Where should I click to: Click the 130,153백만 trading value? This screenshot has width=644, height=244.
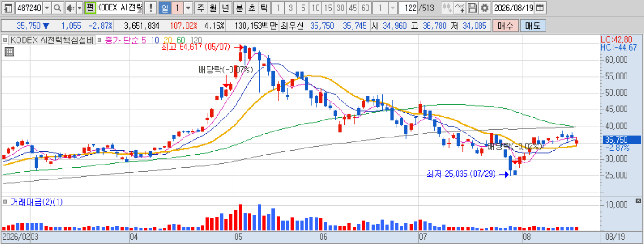[x=256, y=26]
